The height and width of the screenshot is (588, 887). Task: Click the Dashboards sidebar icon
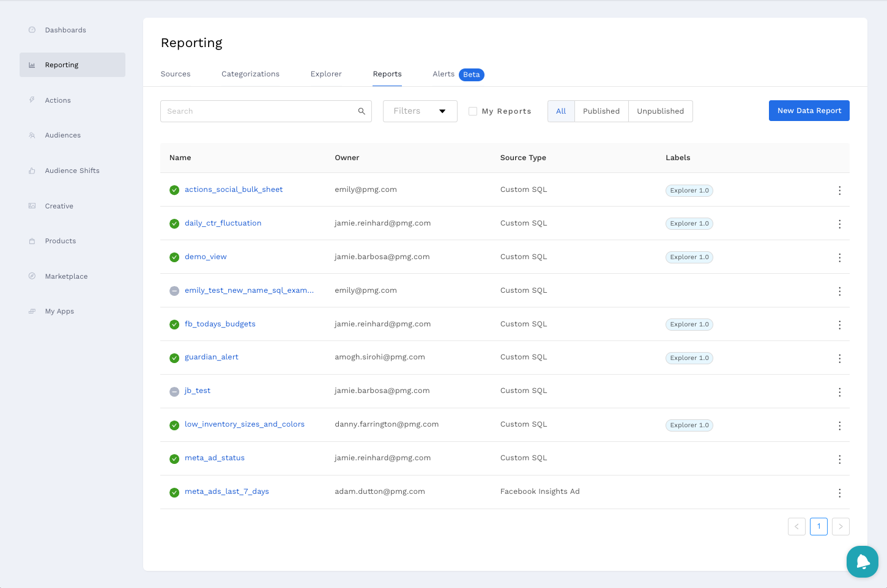pyautogui.click(x=32, y=30)
